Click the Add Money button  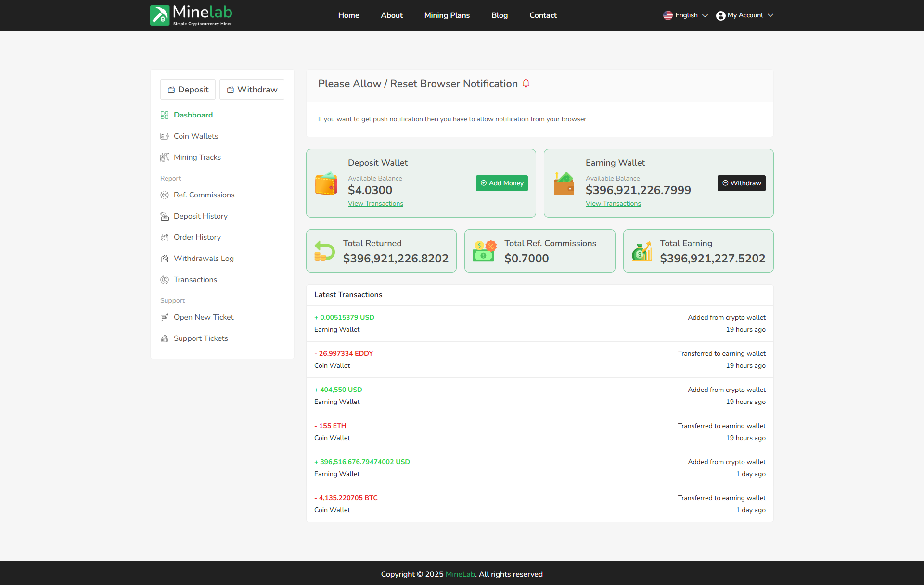coord(501,183)
